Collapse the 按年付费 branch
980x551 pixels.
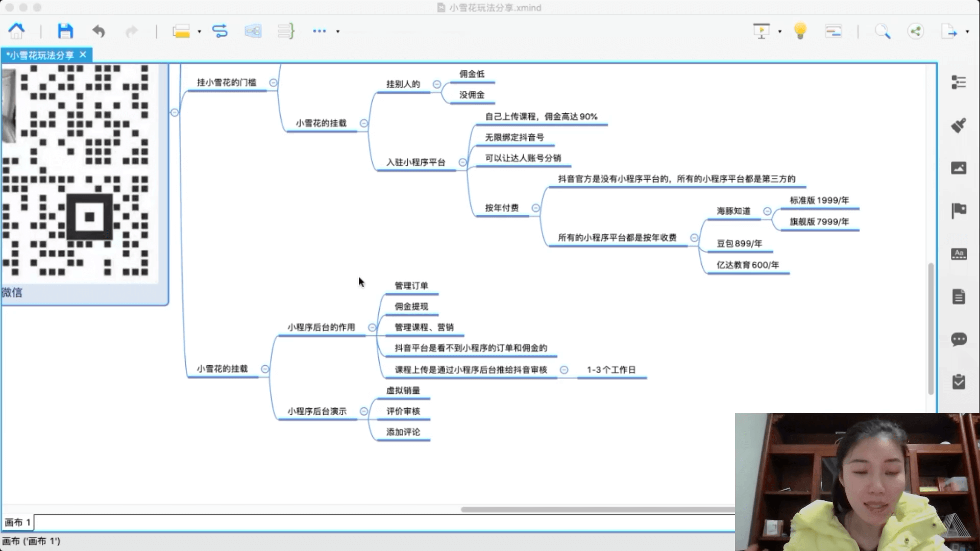click(x=536, y=208)
